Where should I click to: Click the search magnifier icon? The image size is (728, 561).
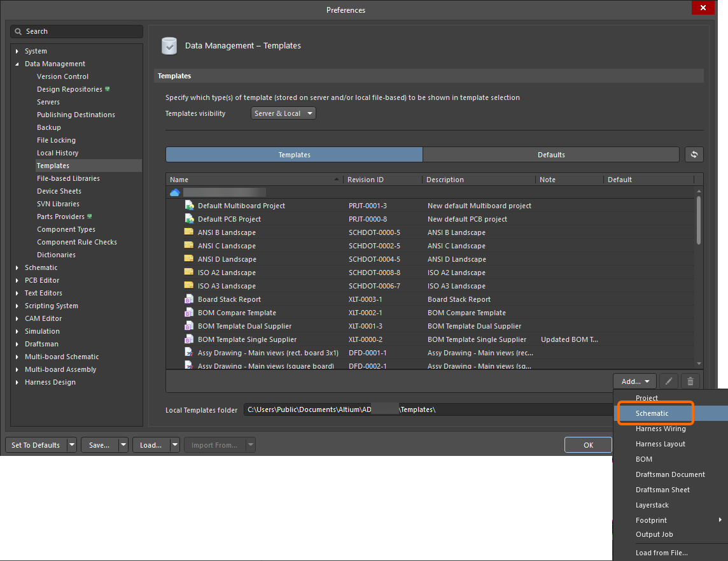pos(18,31)
